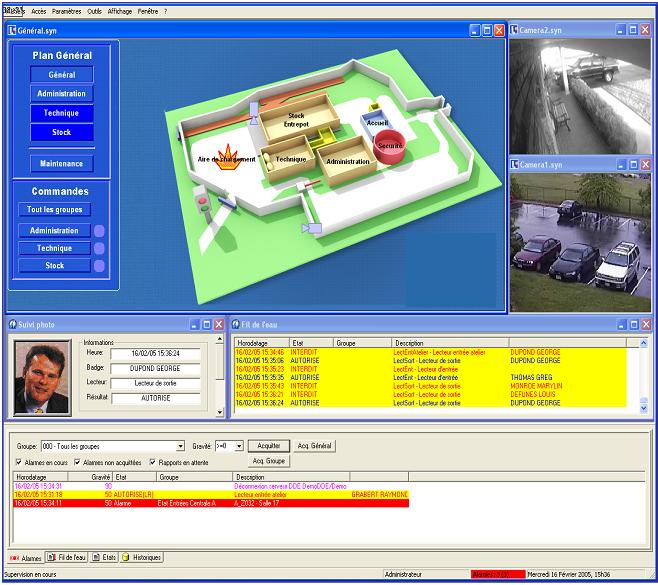Open the Groupe dropdown list

point(180,446)
